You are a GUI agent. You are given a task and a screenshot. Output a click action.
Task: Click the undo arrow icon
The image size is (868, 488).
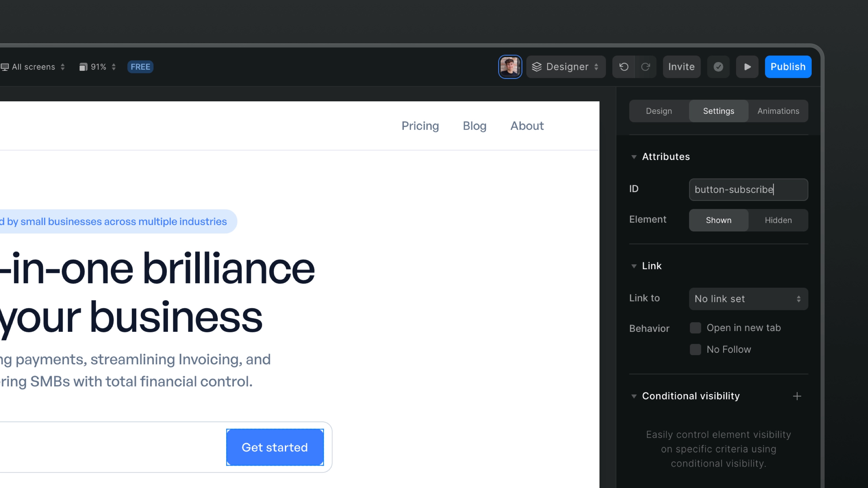(x=624, y=67)
